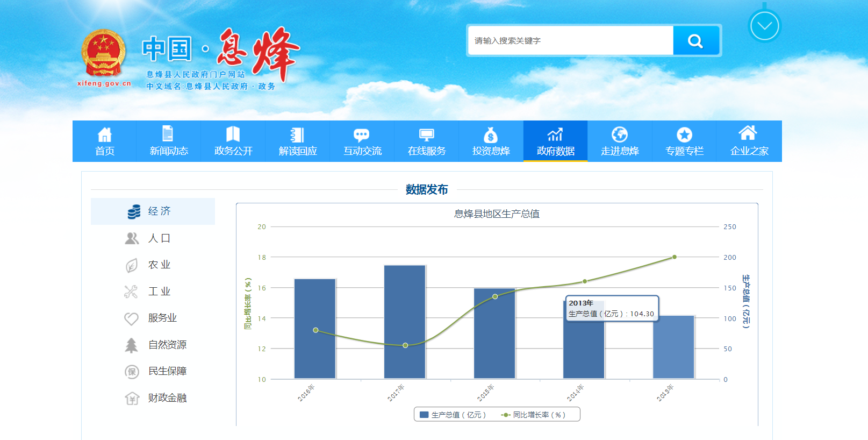This screenshot has height=440, width=868.
Task: Type in the search keyword field
Action: coord(570,41)
